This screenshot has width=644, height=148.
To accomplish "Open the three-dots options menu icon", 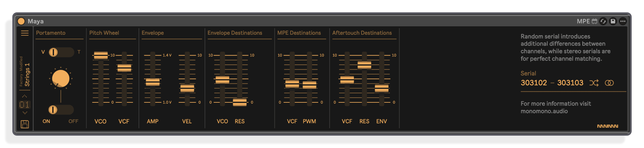I will pyautogui.click(x=623, y=21).
